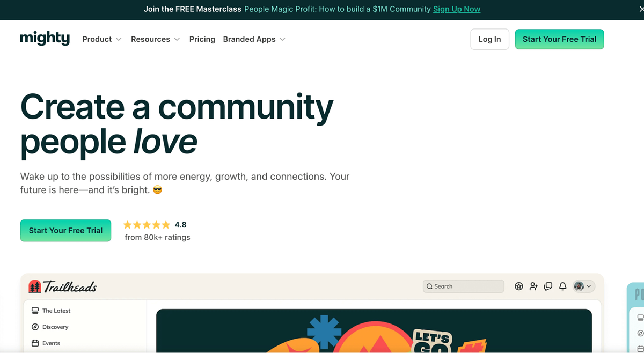This screenshot has width=644, height=353.
Task: Click the Trailheads community logo
Action: click(63, 286)
